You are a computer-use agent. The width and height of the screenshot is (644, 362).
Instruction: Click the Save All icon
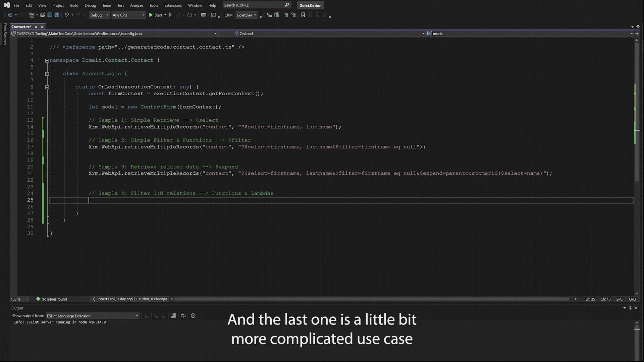57,15
